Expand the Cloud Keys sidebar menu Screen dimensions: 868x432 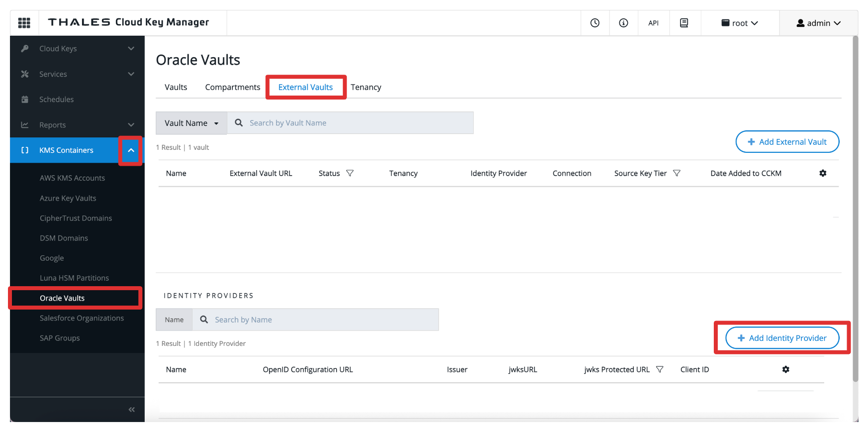131,49
